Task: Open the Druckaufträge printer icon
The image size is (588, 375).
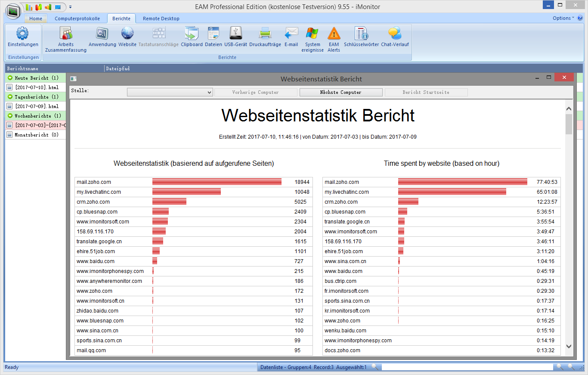Action: [x=265, y=34]
